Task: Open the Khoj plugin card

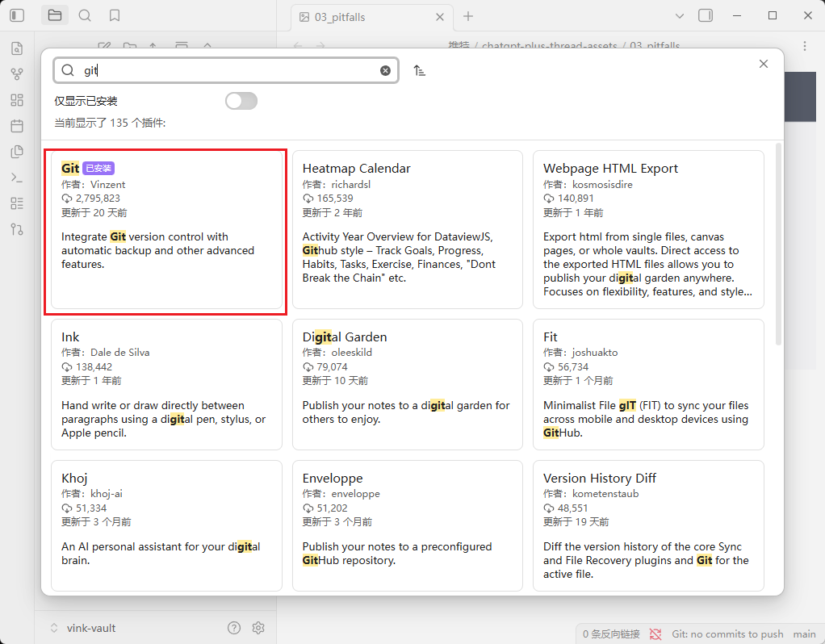Action: pos(166,525)
